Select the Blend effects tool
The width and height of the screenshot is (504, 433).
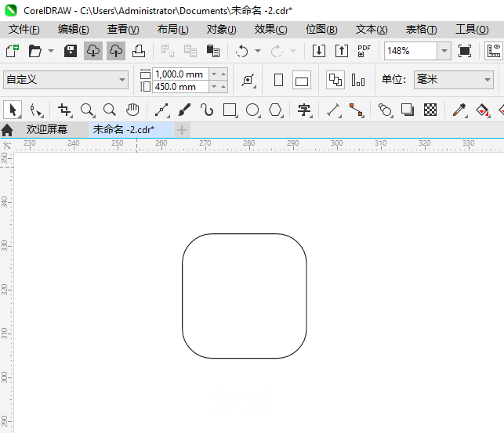tap(386, 110)
